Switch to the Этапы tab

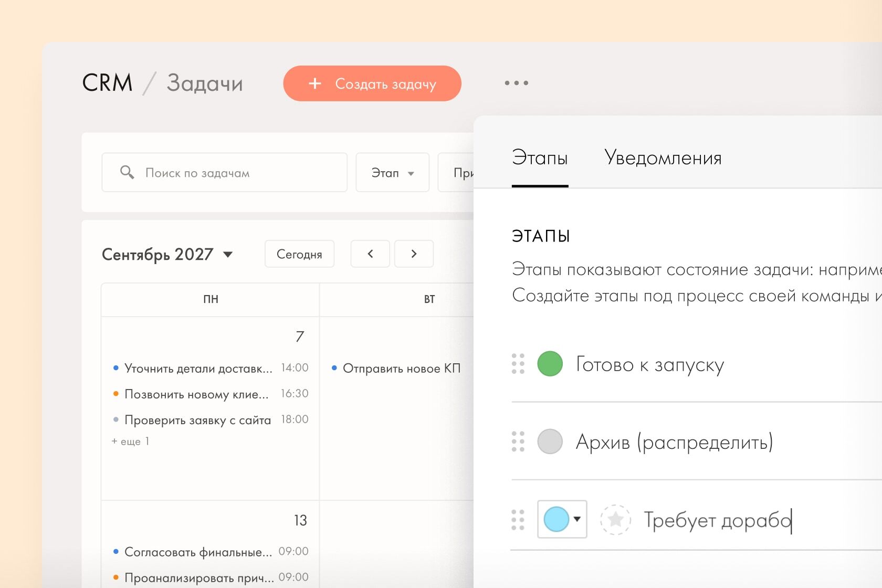coord(540,158)
